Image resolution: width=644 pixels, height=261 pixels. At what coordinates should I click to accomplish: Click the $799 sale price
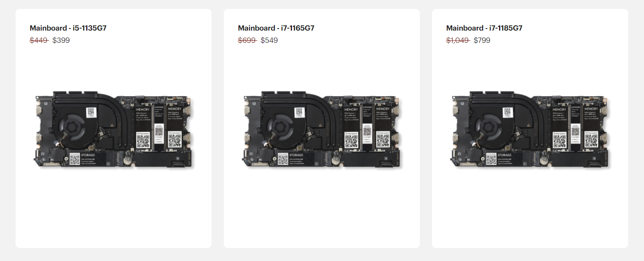482,40
